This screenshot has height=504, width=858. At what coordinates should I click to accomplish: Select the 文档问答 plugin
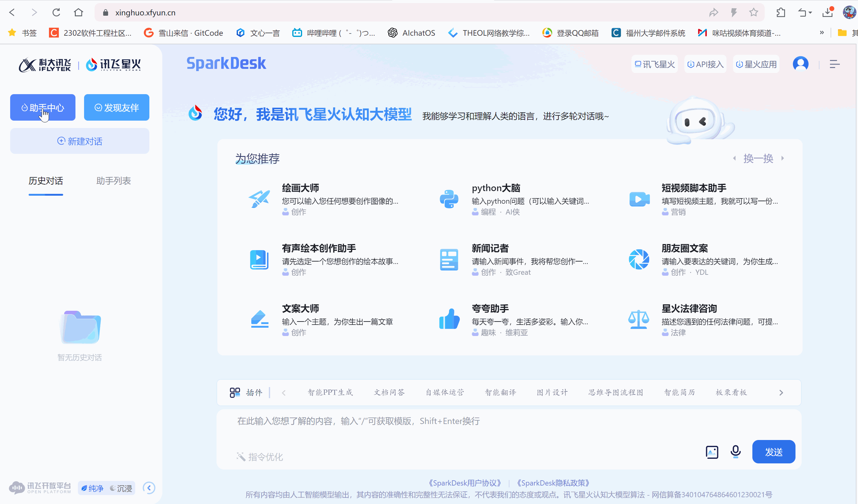389,392
